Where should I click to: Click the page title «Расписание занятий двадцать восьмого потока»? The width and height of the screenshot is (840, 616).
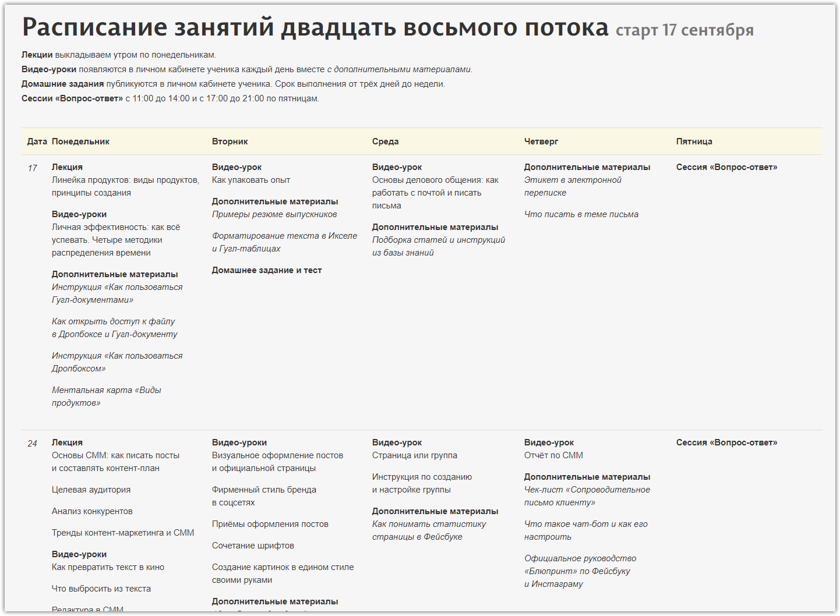pos(315,27)
